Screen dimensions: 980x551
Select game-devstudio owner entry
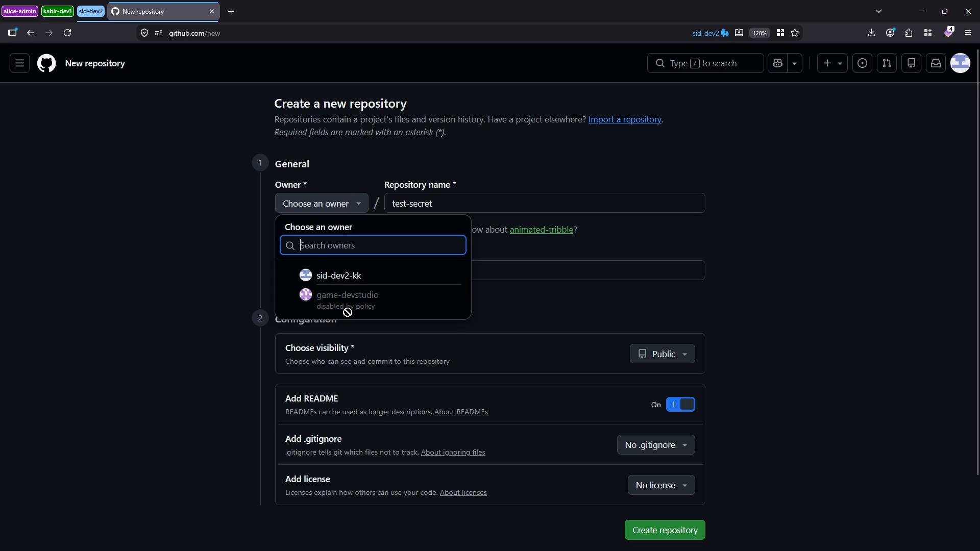click(x=373, y=300)
